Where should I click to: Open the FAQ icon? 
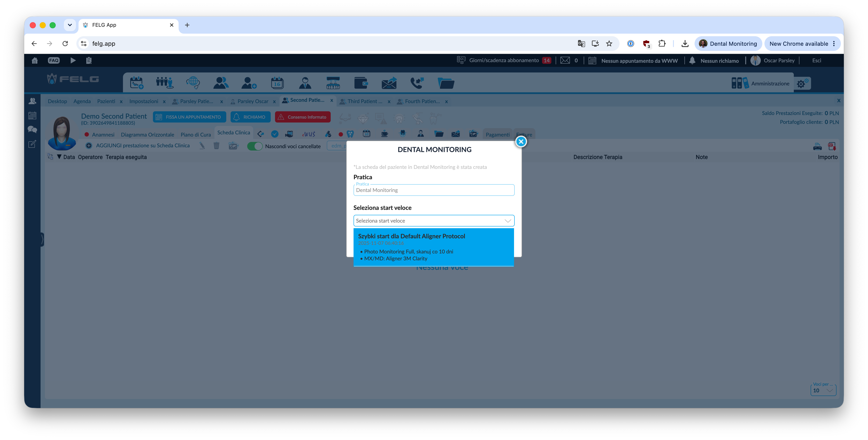[x=53, y=61]
